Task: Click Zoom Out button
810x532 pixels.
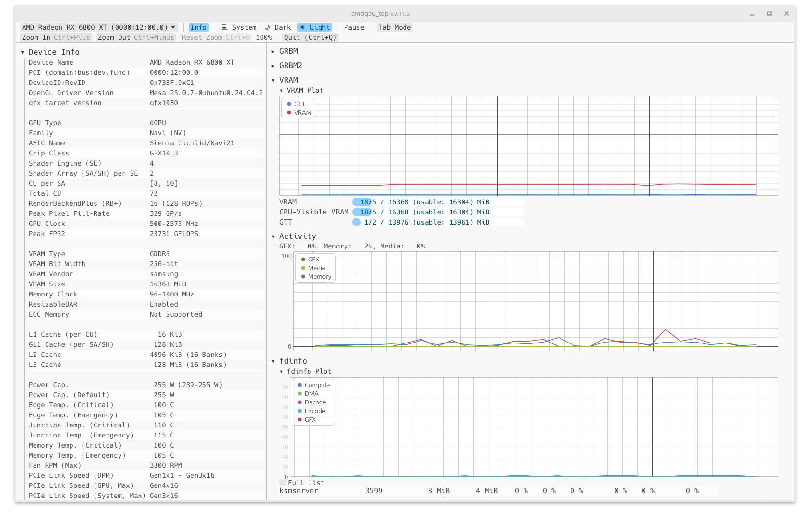Action: tap(136, 37)
